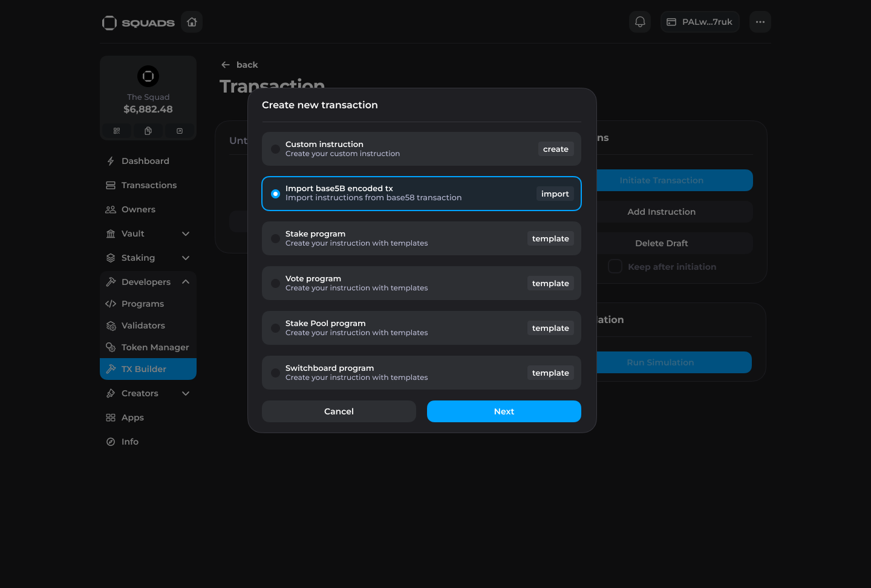Image resolution: width=871 pixels, height=588 pixels.
Task: Open notifications bell icon
Action: click(x=640, y=22)
